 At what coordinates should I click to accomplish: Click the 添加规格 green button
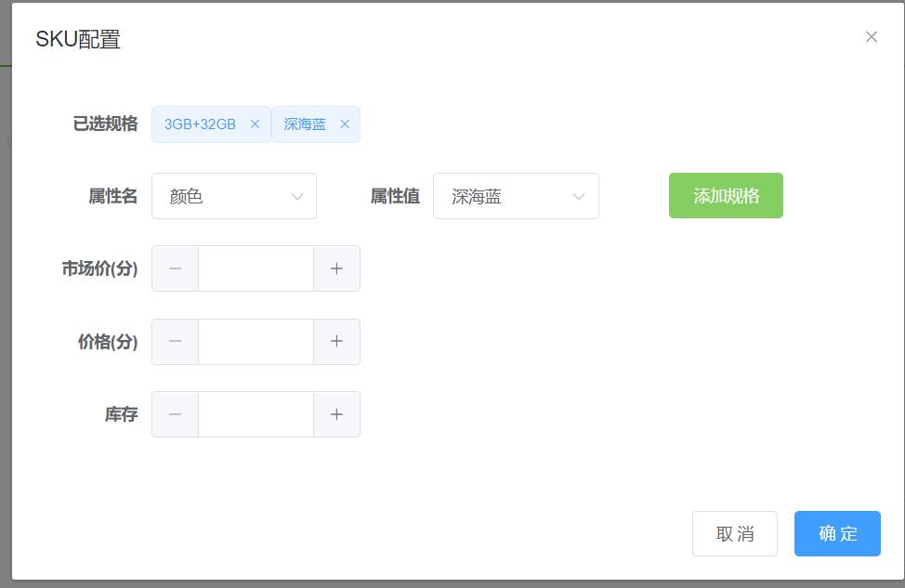coord(726,195)
